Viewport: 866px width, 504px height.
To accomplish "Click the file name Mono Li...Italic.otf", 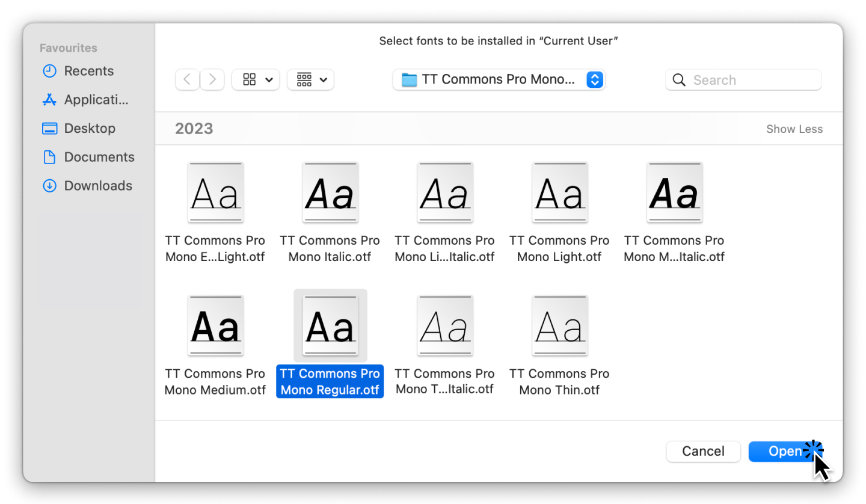I will [445, 248].
